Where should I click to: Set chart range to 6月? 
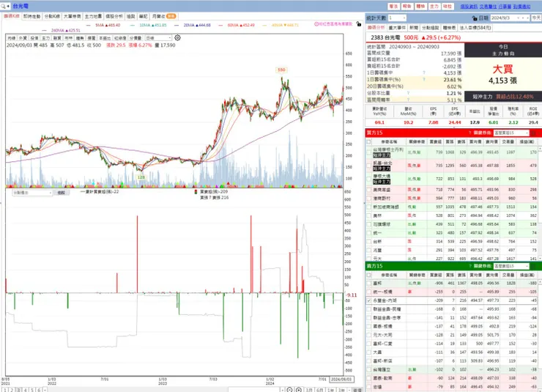click(320, 390)
